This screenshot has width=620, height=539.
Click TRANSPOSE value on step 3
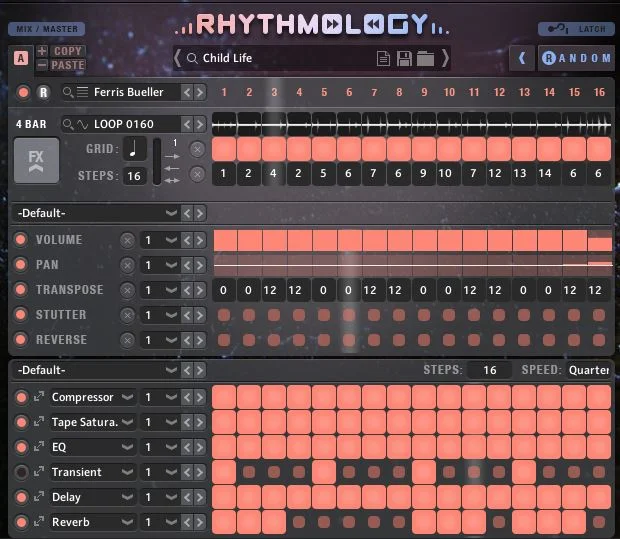coord(274,290)
